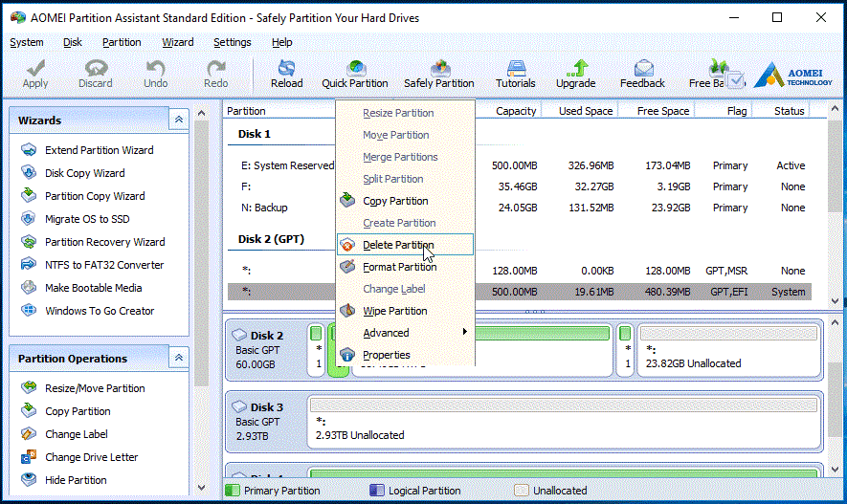The image size is (847, 504).
Task: Click the disk map scroll down arrow
Action: 836,469
